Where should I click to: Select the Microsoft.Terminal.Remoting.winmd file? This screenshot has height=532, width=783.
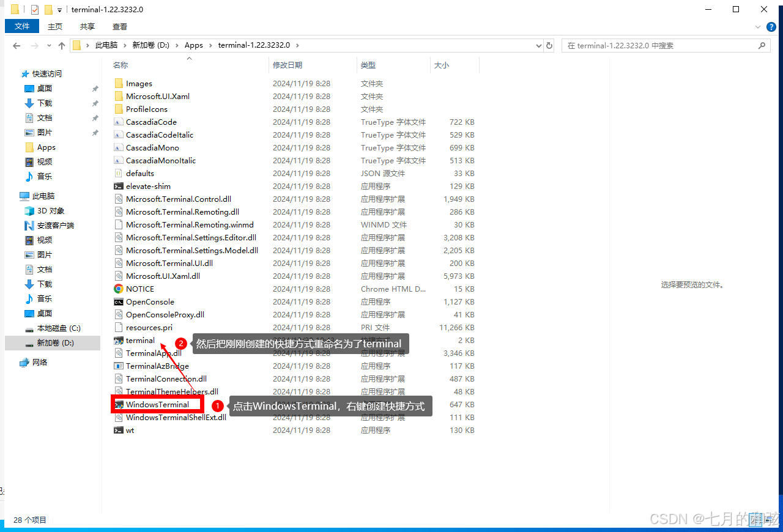[190, 225]
